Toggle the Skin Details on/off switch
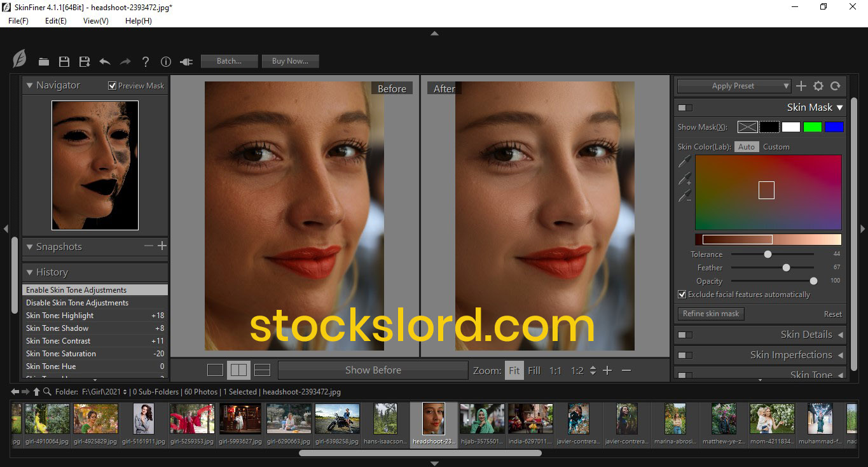 pos(685,335)
